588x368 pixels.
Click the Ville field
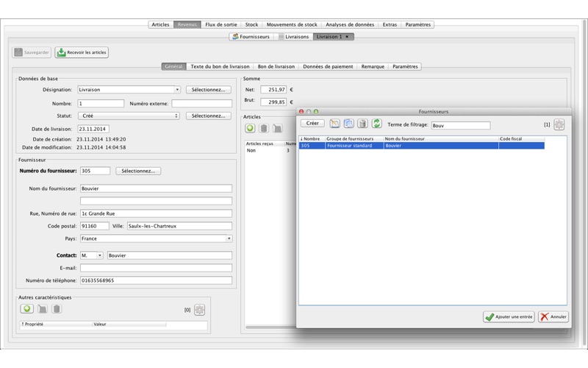coord(179,226)
